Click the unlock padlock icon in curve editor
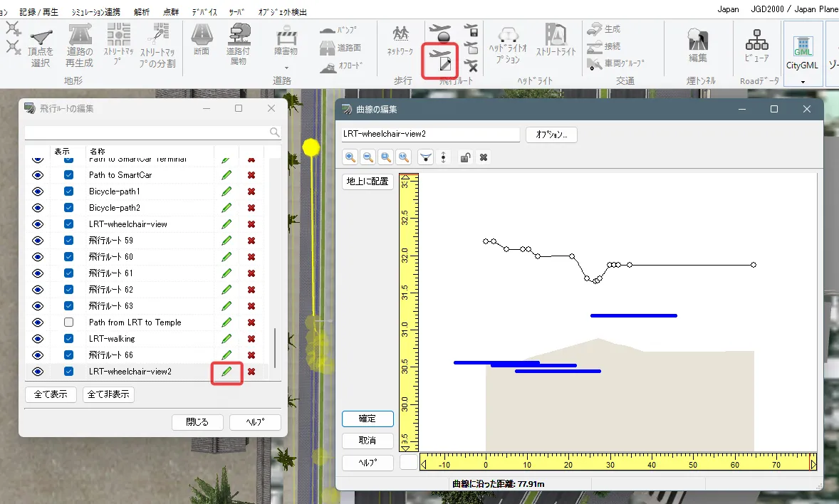The height and width of the screenshot is (504, 839). (x=464, y=157)
